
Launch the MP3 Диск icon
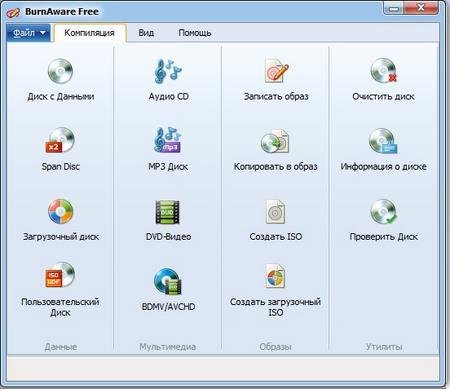click(168, 140)
